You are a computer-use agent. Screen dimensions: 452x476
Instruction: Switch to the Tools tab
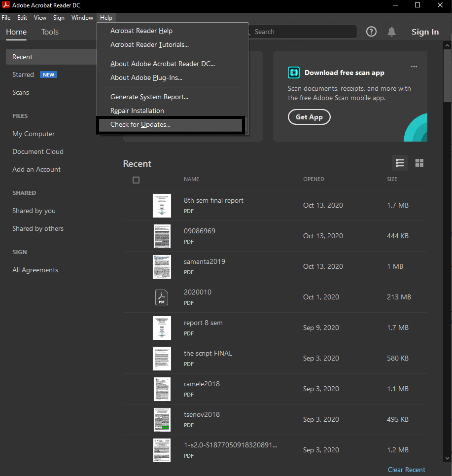[x=50, y=32]
